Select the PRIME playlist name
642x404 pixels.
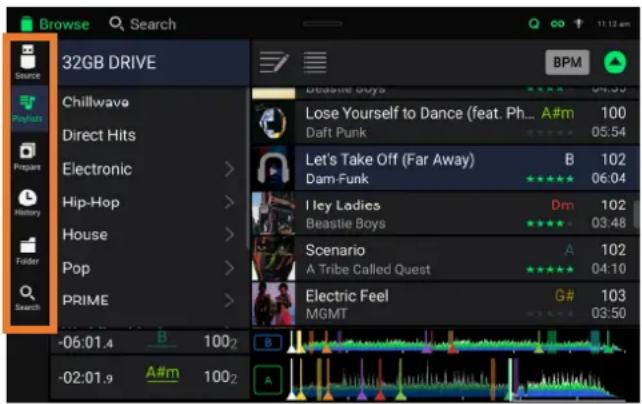[86, 300]
